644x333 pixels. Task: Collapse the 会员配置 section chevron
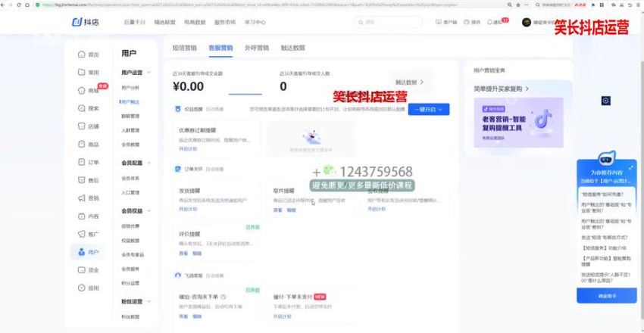coord(149,163)
